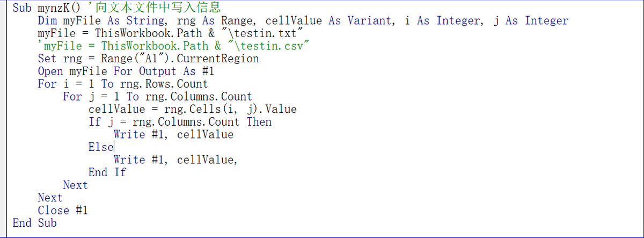
Task: Click the Write #1 line above Else
Action: pyautogui.click(x=173, y=134)
